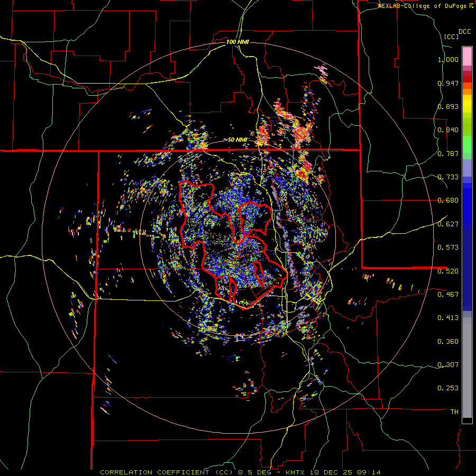Click the pink top segment of the color scale
Image resolution: width=476 pixels, height=476 pixels.
(x=467, y=56)
